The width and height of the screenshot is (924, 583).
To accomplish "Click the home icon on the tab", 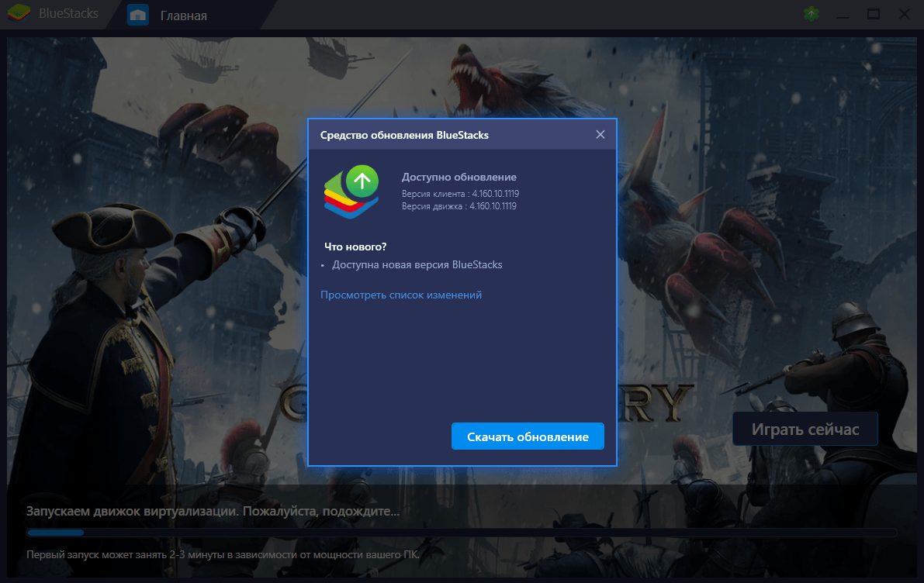I will (x=137, y=15).
